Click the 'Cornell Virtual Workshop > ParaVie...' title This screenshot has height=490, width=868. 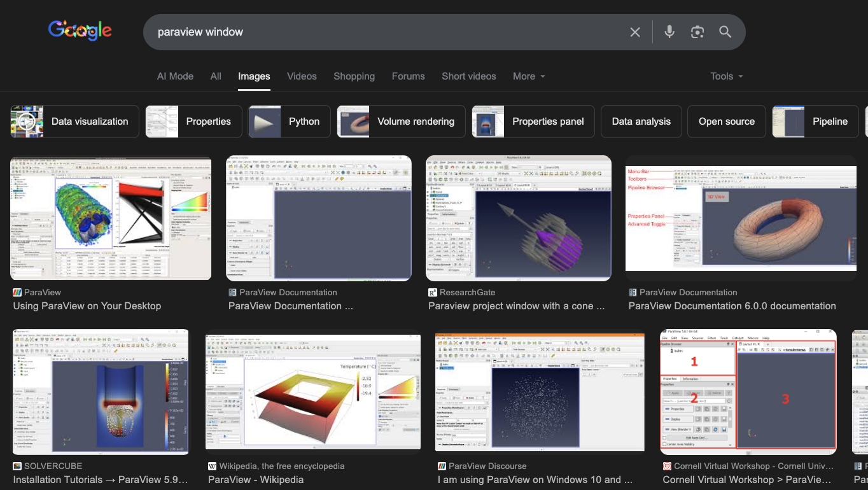[x=747, y=480]
